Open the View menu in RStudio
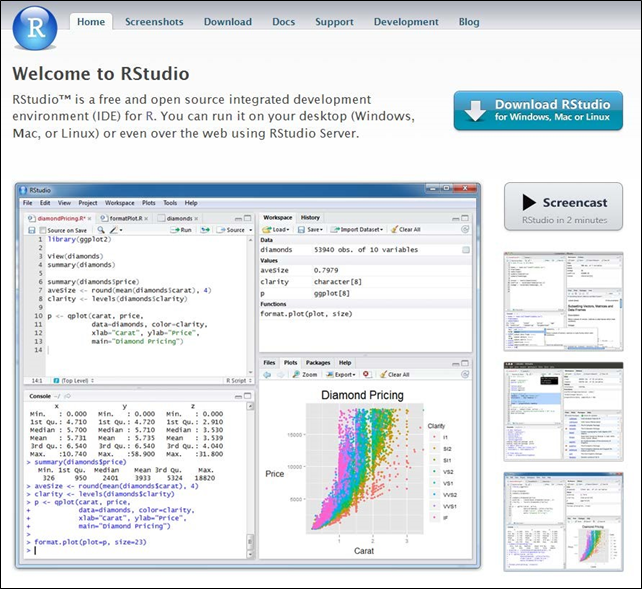The width and height of the screenshot is (642, 589). click(64, 203)
